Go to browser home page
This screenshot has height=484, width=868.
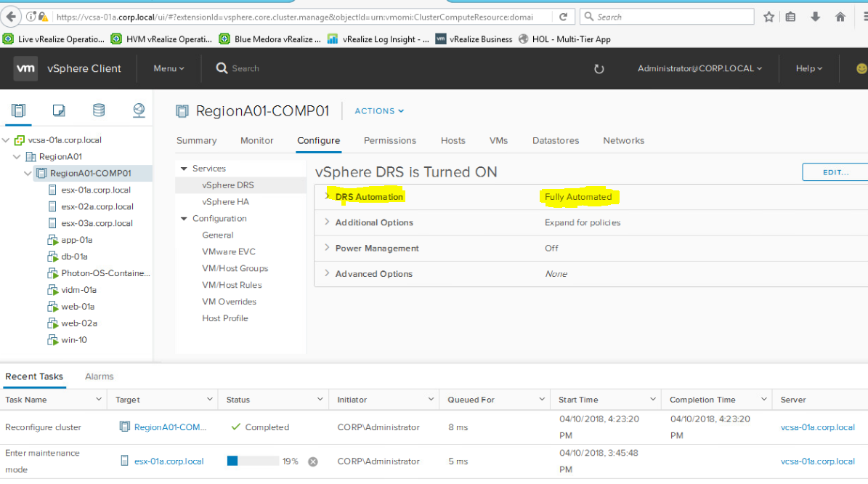[x=840, y=17]
